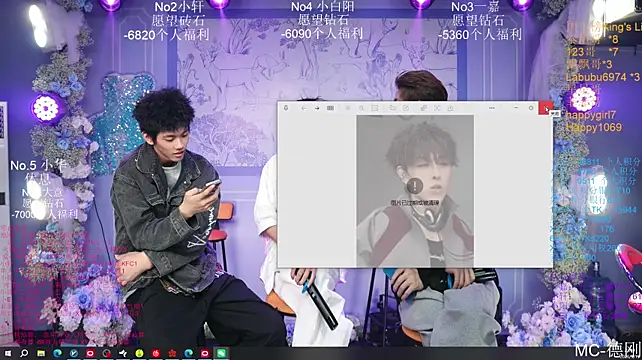
Task: Open the Edge icon beside File Explorer
Action: click(x=57, y=353)
